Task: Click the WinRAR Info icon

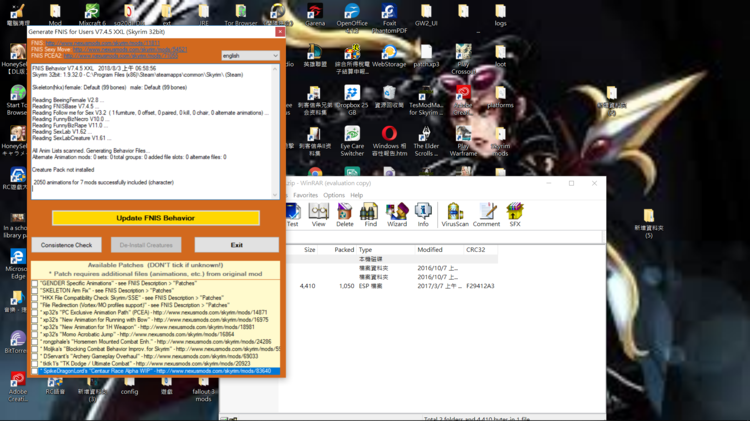Action: tap(423, 214)
